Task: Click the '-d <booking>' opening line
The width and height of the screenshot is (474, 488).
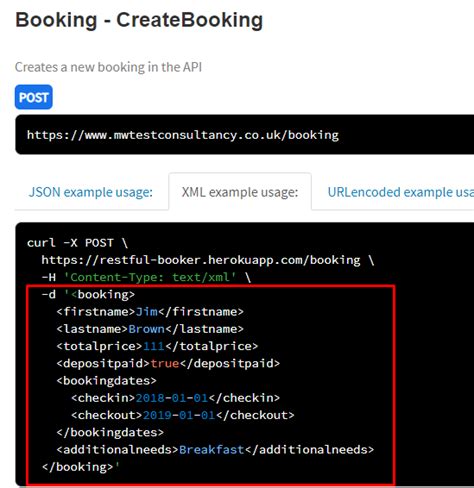Action: (x=88, y=295)
